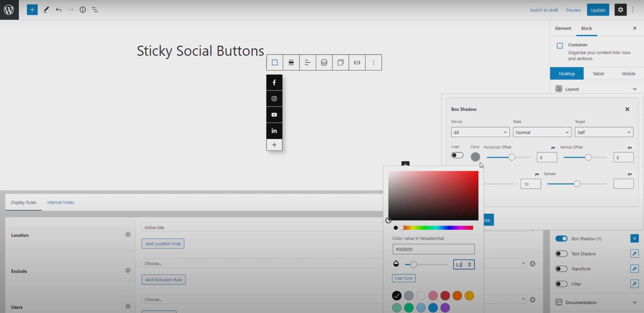Open the document overview list view
This screenshot has height=313, width=644.
tap(95, 10)
